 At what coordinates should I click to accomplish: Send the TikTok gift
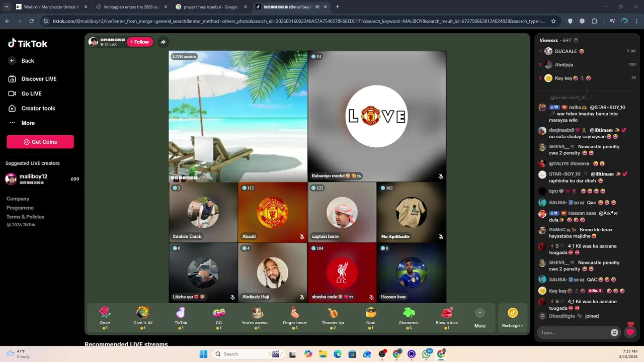coord(181,318)
